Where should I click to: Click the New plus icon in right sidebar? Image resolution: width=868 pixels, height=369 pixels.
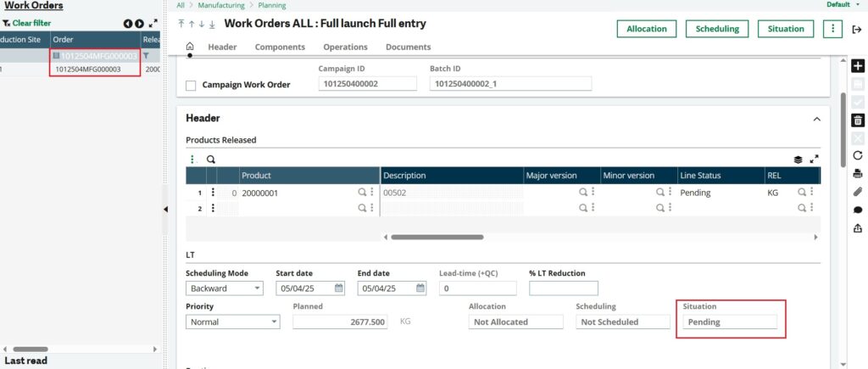pyautogui.click(x=858, y=66)
